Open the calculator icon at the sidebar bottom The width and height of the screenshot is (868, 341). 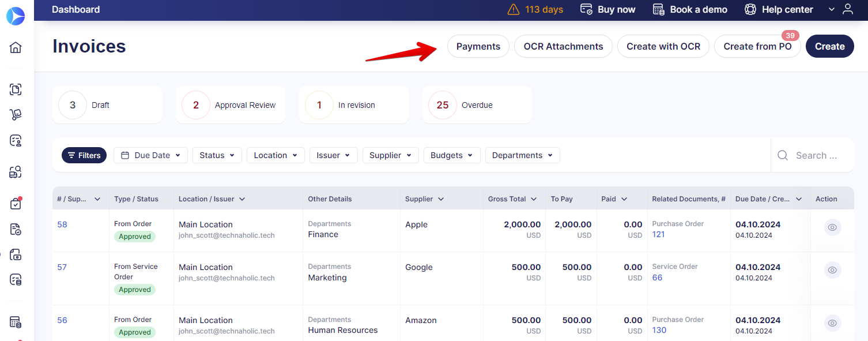pos(16,321)
